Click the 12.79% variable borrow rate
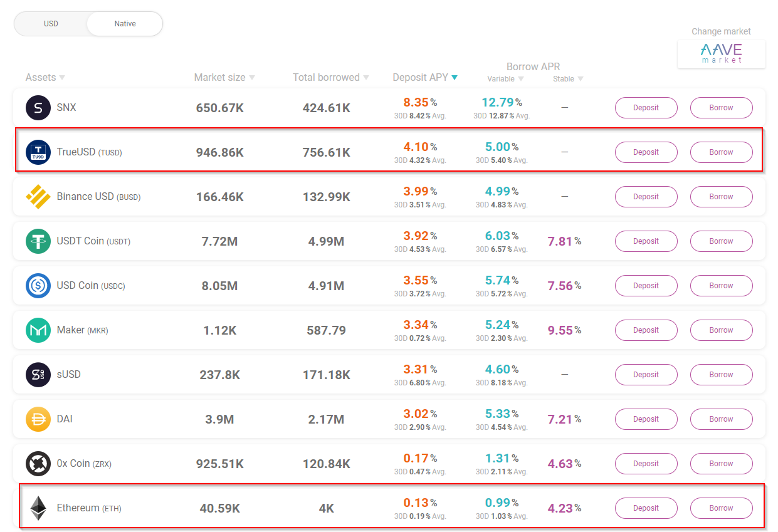778x532 pixels. (502, 103)
